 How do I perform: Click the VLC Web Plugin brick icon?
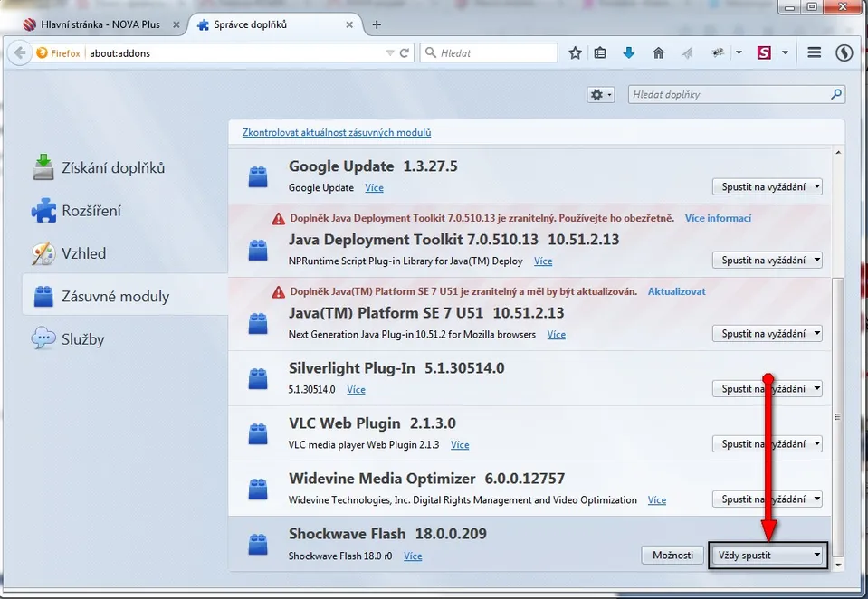(258, 434)
